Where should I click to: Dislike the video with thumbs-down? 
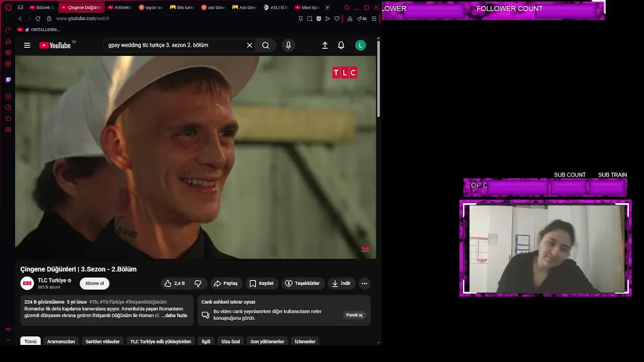click(198, 284)
